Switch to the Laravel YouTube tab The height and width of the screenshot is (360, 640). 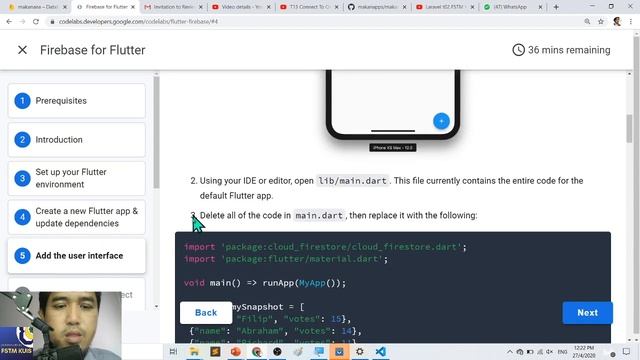(444, 7)
